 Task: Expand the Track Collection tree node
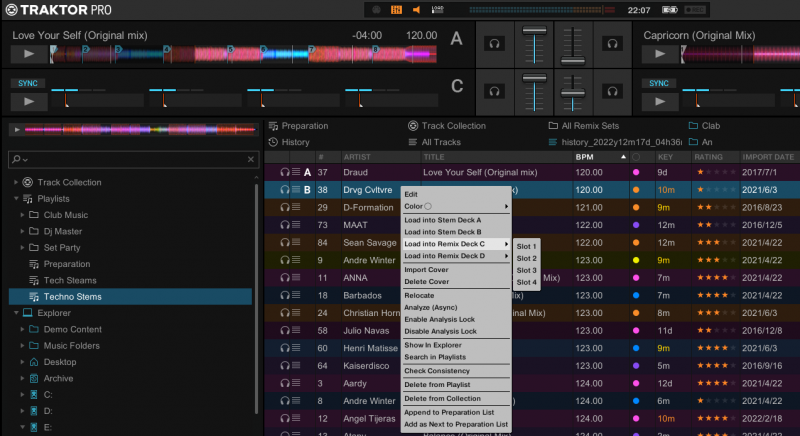16,182
